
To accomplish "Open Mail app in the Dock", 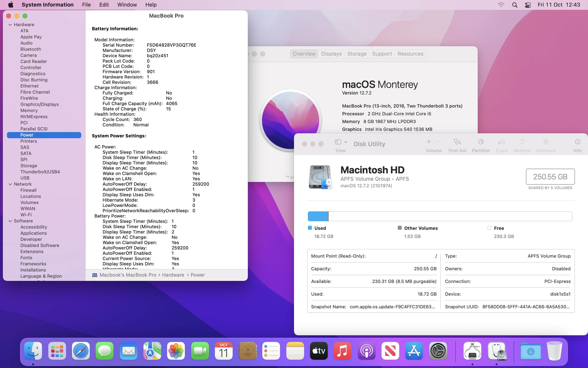I will point(128,351).
